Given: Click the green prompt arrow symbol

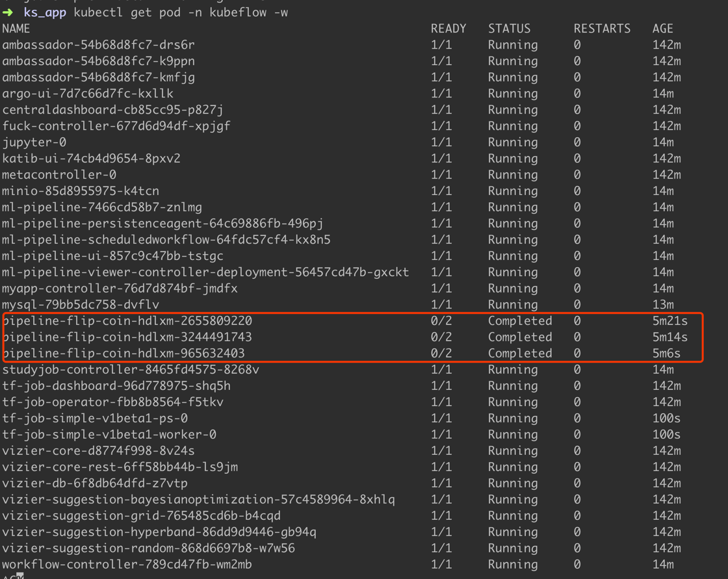Looking at the screenshot, I should click(x=8, y=12).
